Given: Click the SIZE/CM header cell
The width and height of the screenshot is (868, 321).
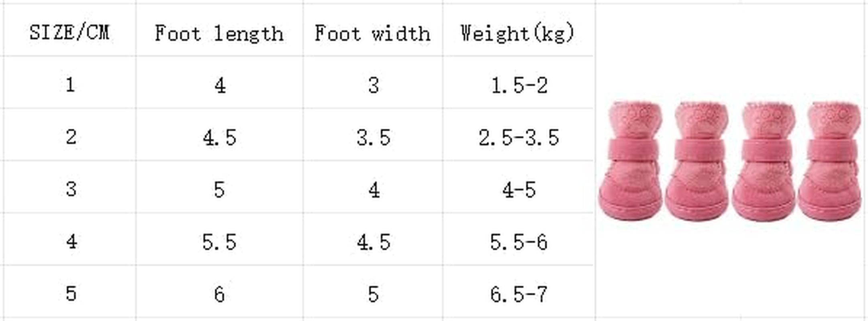Looking at the screenshot, I should coord(69,32).
